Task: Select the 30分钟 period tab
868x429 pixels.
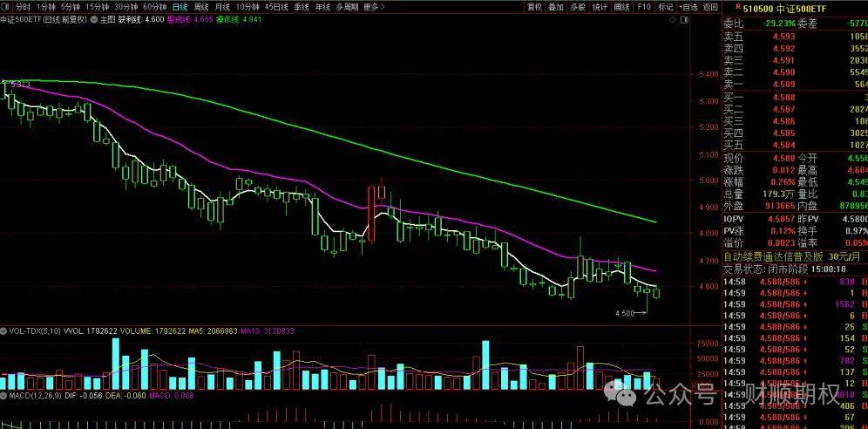Action: click(125, 7)
